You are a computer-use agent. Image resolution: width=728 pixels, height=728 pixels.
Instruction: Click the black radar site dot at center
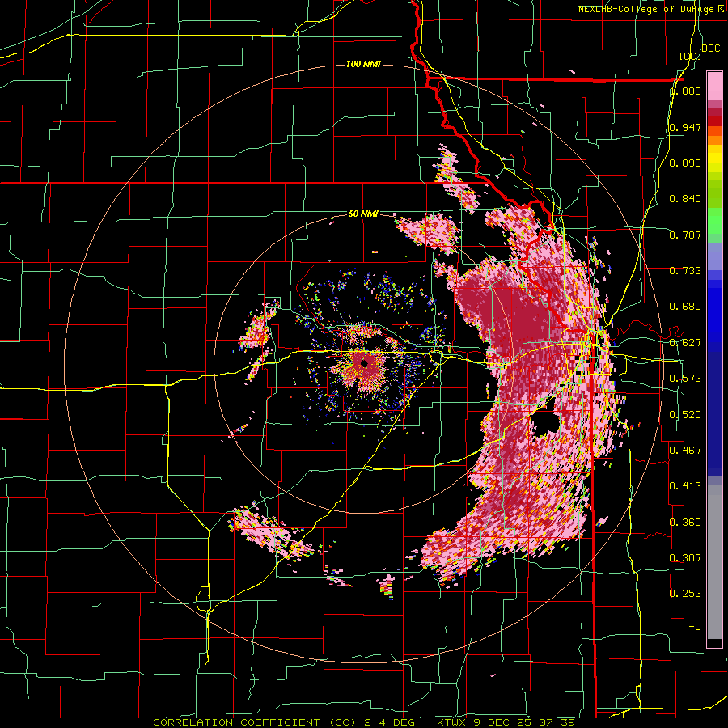[x=364, y=363]
